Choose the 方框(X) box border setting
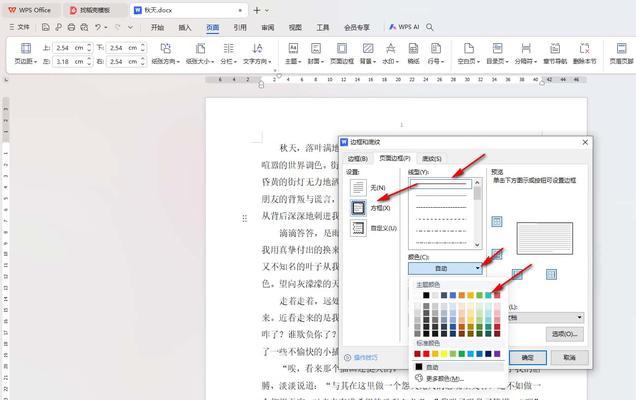636x400 pixels. click(370, 208)
